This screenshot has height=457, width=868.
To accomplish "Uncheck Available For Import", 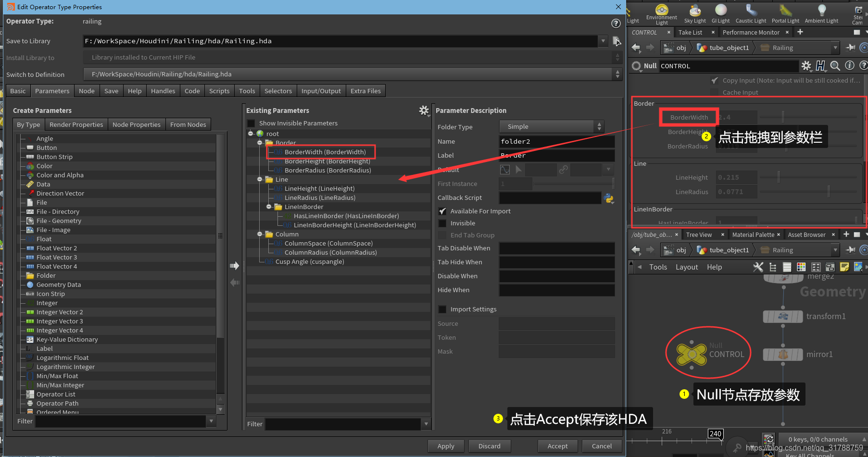I will [442, 211].
